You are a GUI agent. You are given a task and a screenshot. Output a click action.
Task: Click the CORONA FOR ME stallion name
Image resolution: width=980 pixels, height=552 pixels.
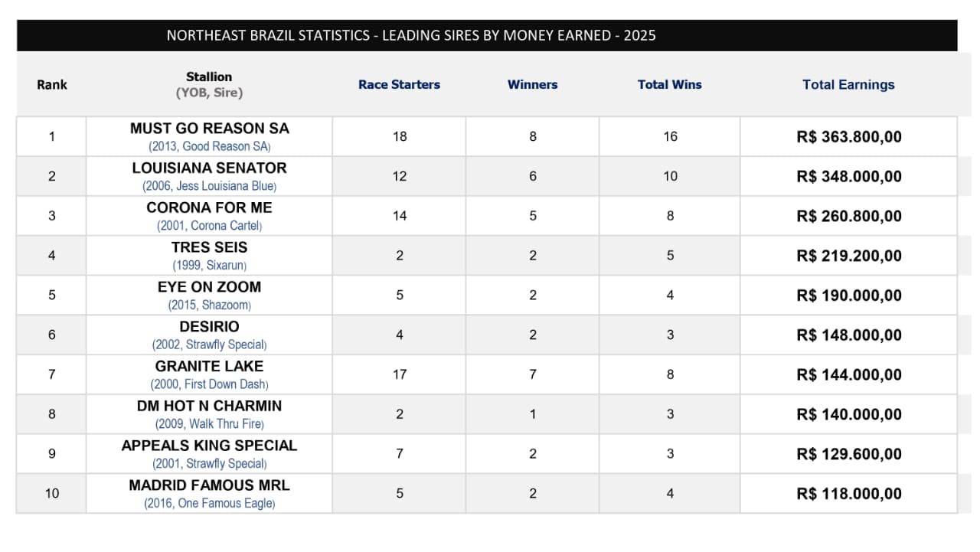[x=209, y=208]
